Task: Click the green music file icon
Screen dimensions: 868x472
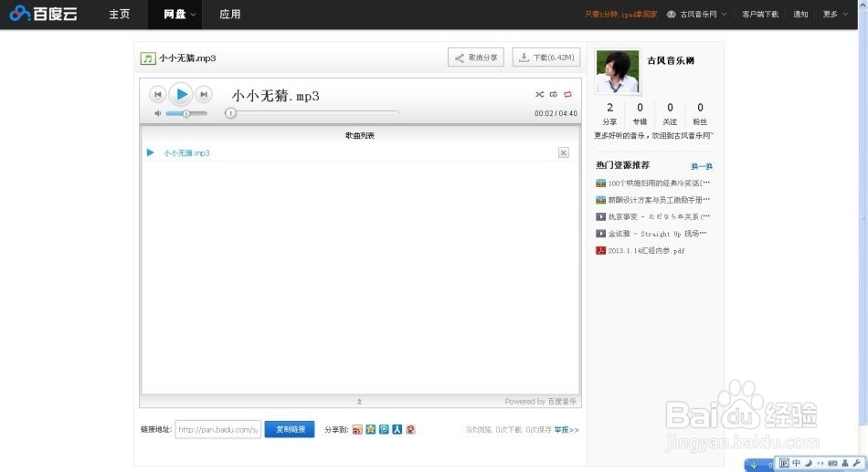Action: coord(148,58)
